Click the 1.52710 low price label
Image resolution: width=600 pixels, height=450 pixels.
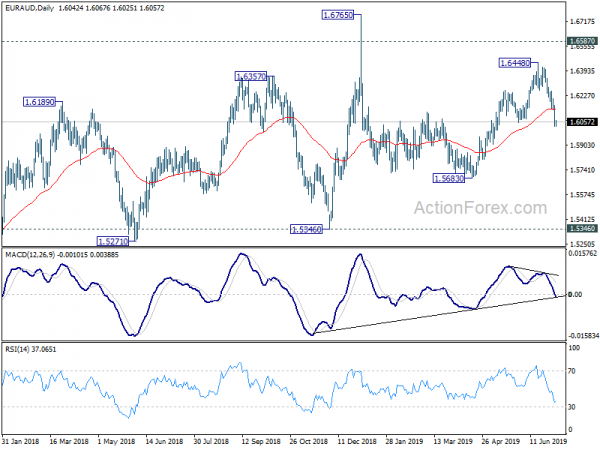tap(113, 241)
